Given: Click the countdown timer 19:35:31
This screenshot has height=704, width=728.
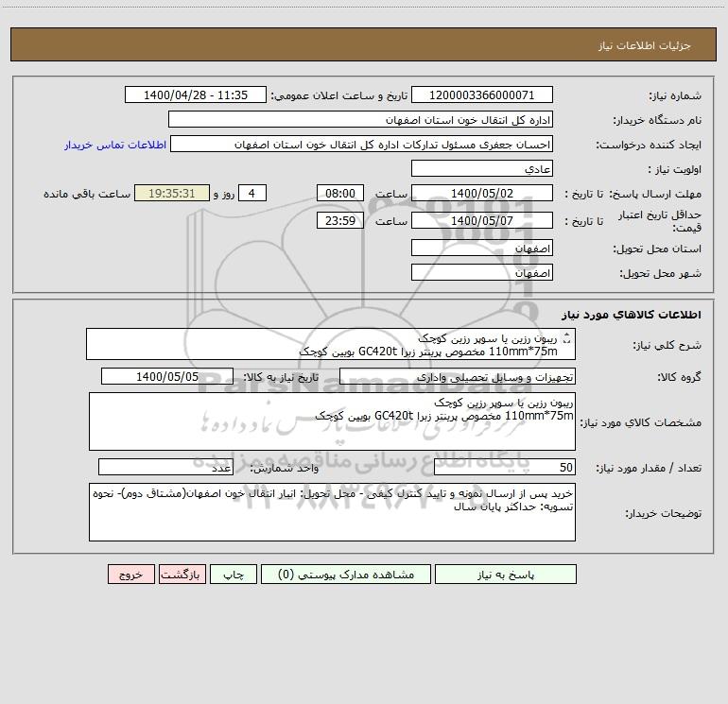Looking at the screenshot, I should [x=172, y=193].
